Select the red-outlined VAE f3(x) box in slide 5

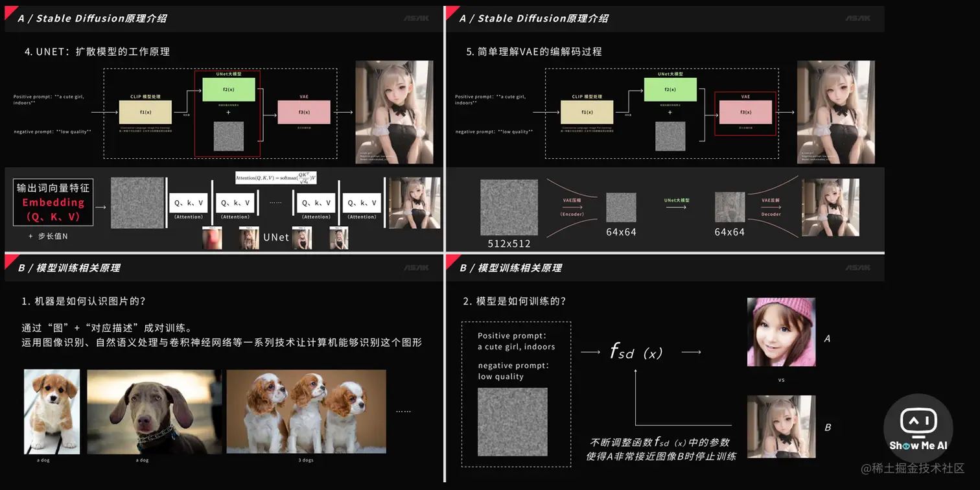tap(745, 113)
